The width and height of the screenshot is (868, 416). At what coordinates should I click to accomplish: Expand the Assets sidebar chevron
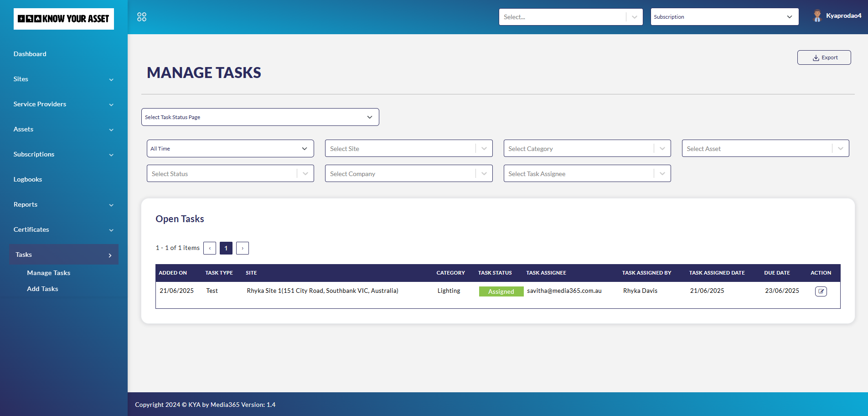click(x=111, y=130)
